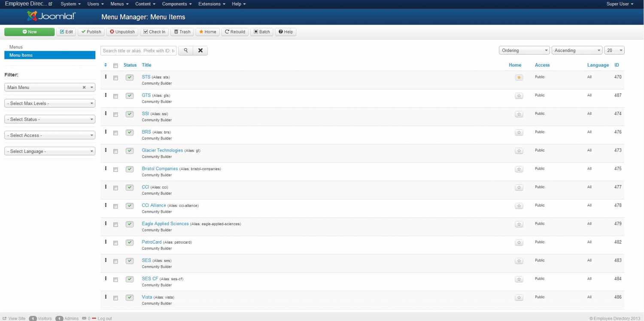
Task: Click home star for Glacier Technologies
Action: coord(519,151)
